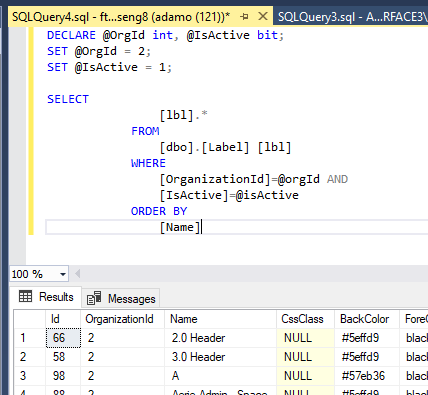The height and width of the screenshot is (395, 428).
Task: Open the 100 % zoom dropdown
Action: tap(62, 274)
